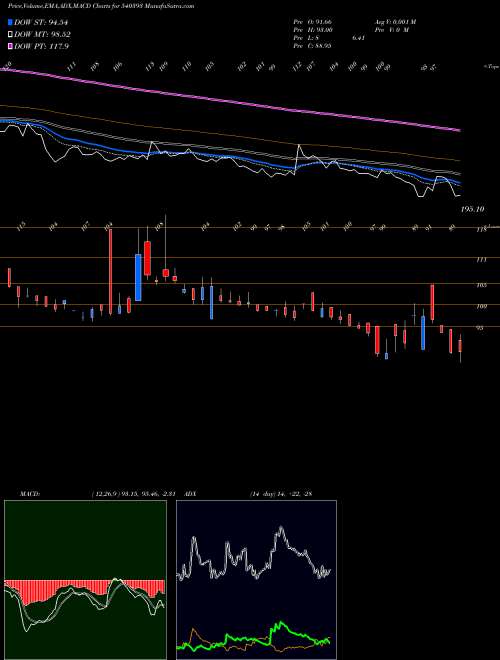Click the MACD chart with red histogram
The width and height of the screenshot is (500, 660).
coord(85,580)
